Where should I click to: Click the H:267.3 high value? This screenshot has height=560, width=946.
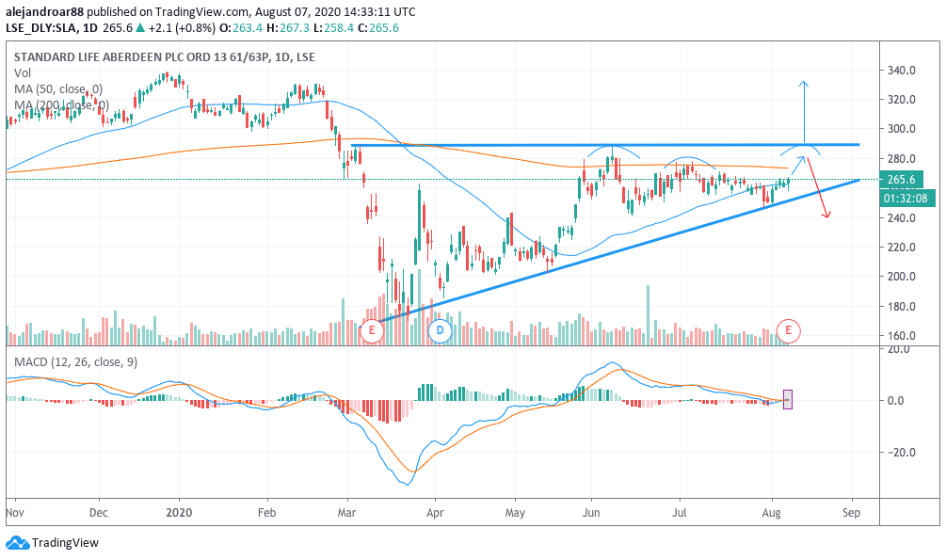tap(288, 27)
